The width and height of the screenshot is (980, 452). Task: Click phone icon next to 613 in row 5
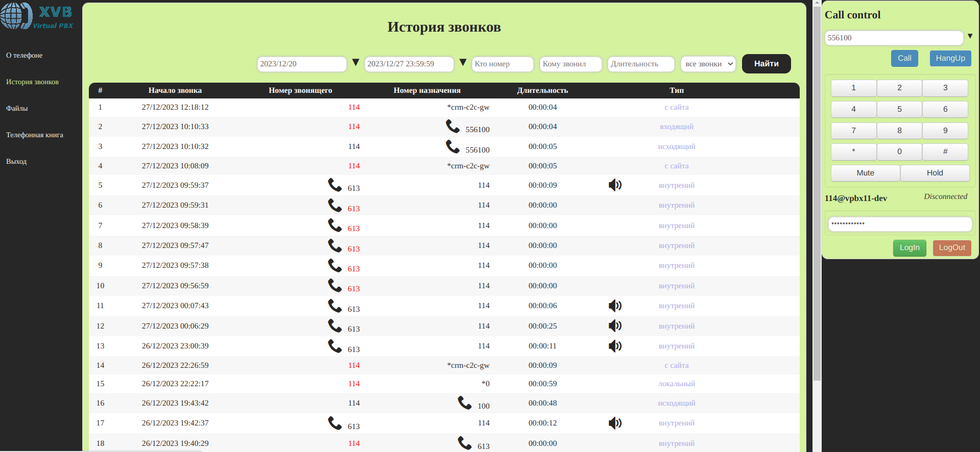pos(334,185)
